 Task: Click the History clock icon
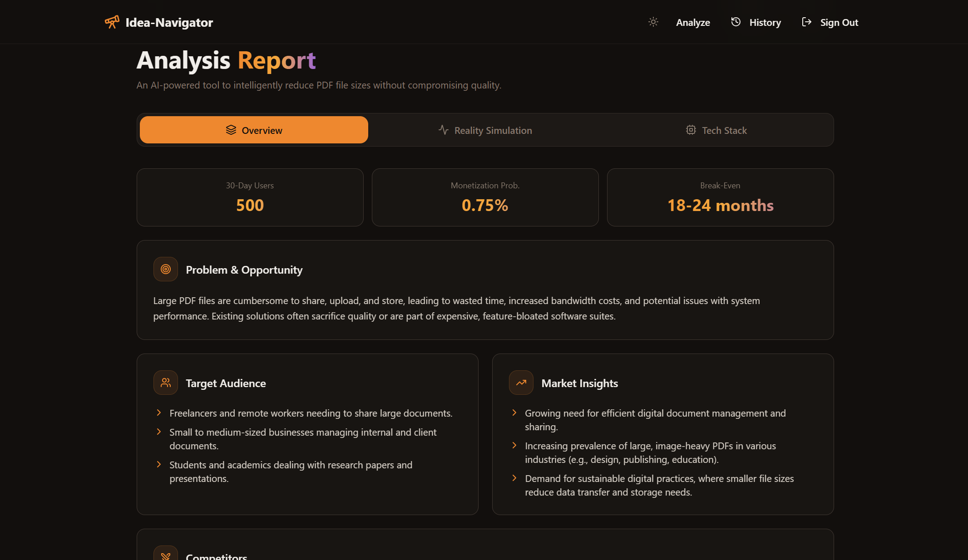point(736,22)
